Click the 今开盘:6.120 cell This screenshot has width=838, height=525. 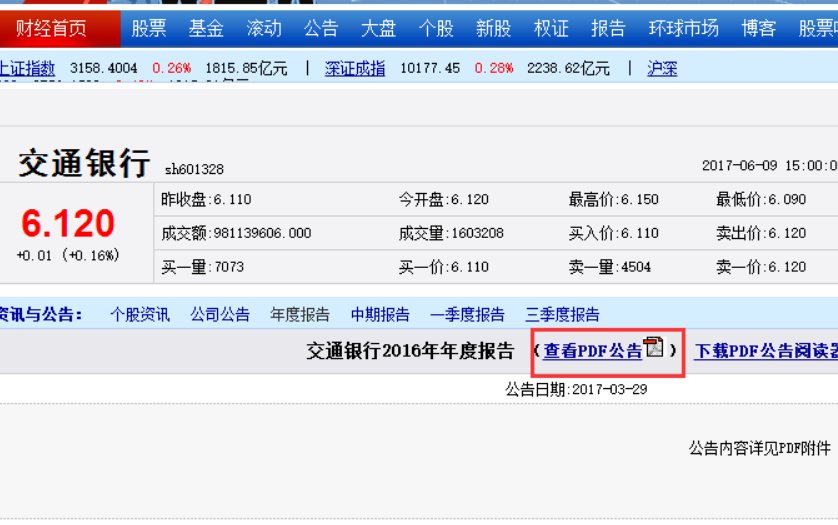pyautogui.click(x=443, y=199)
